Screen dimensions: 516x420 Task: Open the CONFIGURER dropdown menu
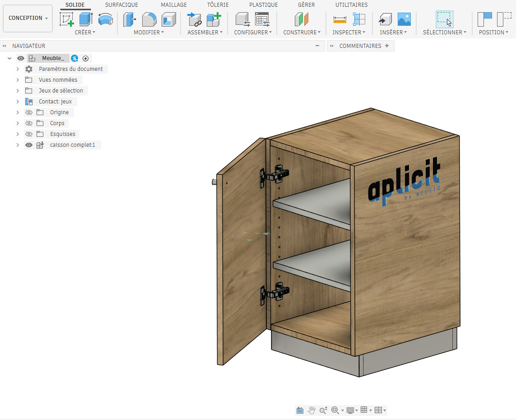coord(253,32)
